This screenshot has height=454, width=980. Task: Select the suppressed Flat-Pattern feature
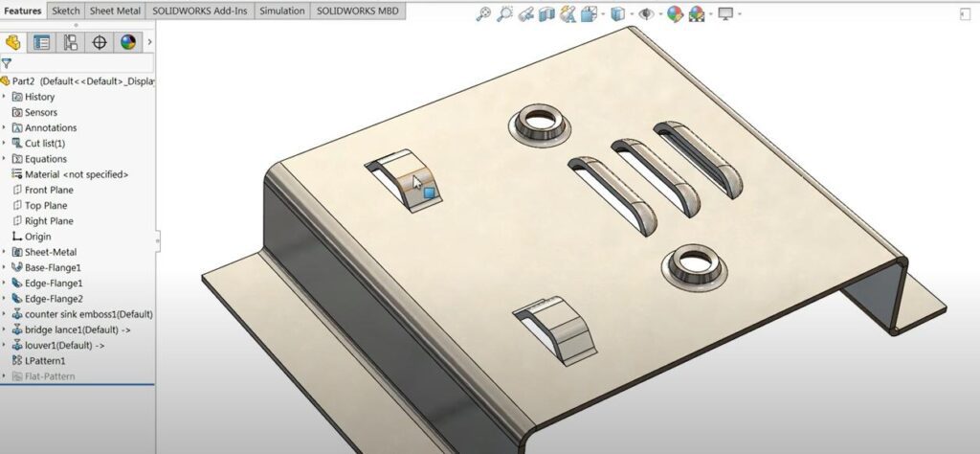(43, 376)
